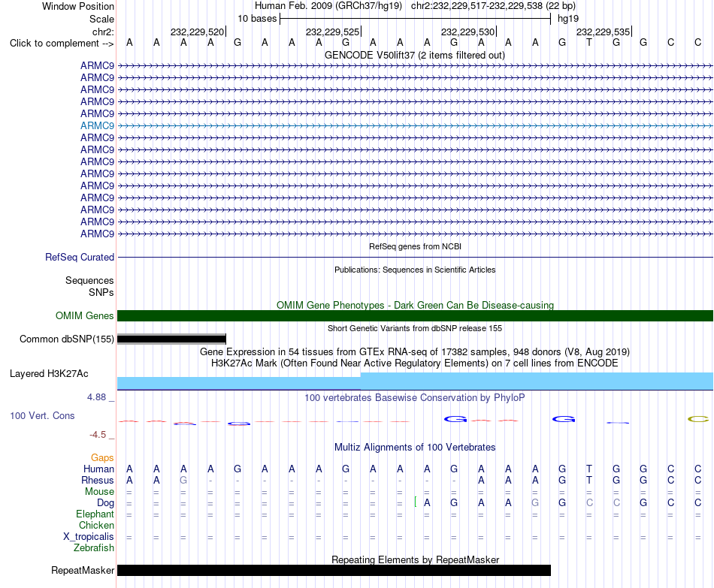Select the black dbSNP variant bar
Viewport: 714px width, 588px height.
pyautogui.click(x=171, y=339)
